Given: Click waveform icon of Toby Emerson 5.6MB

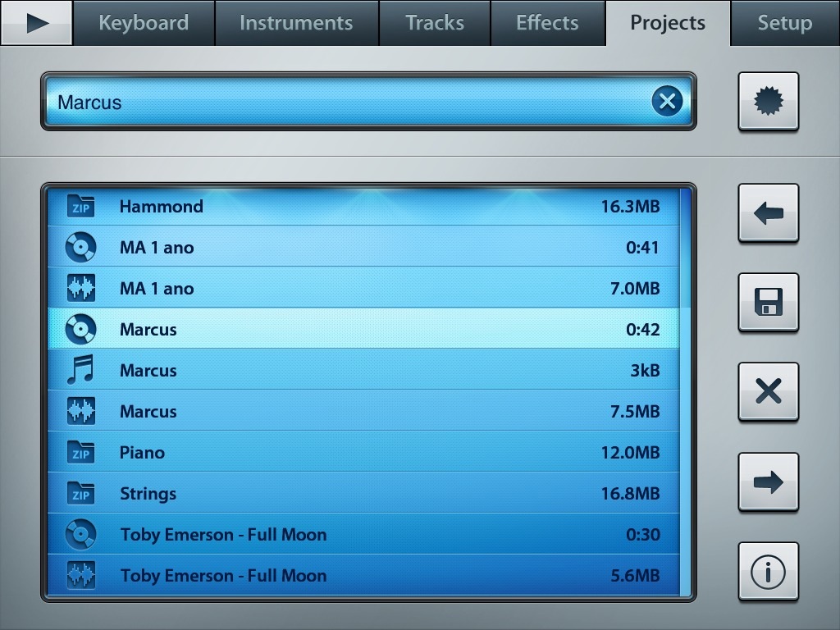Looking at the screenshot, I should pos(81,575).
